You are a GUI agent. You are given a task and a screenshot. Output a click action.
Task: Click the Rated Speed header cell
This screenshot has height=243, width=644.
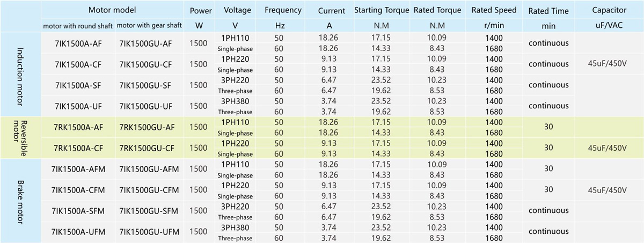pyautogui.click(x=494, y=10)
